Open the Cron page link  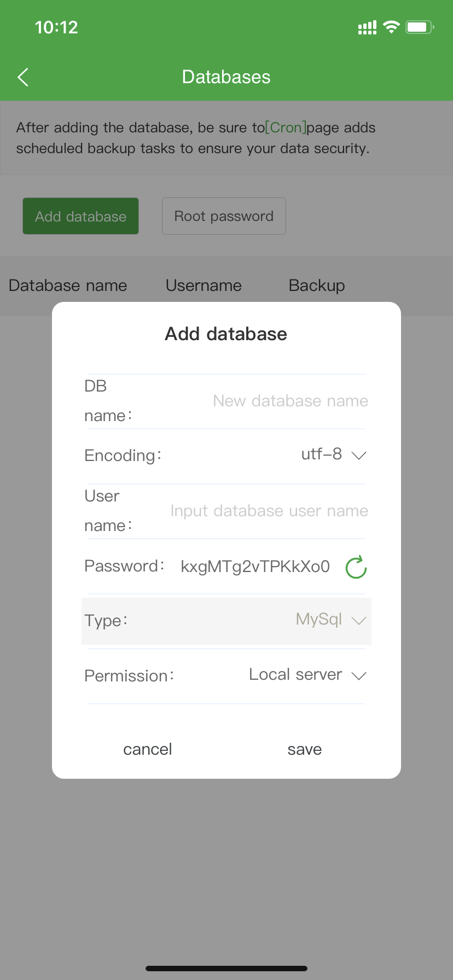coord(286,127)
